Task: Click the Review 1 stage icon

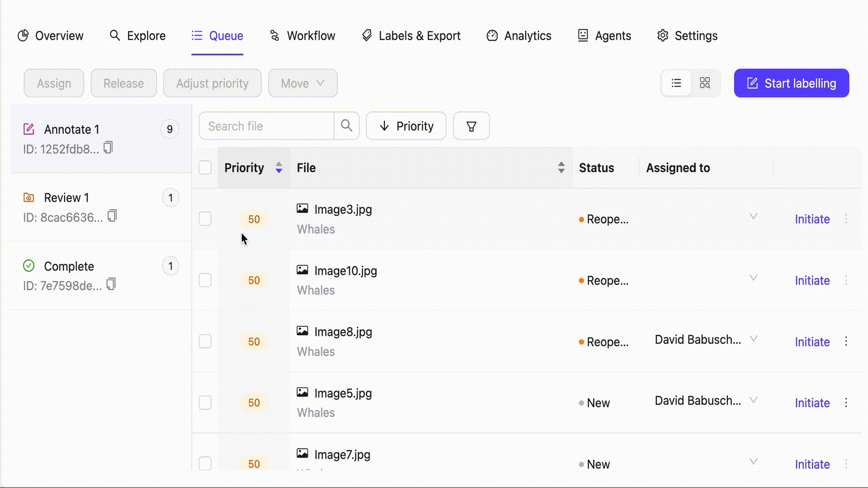Action: (x=29, y=197)
